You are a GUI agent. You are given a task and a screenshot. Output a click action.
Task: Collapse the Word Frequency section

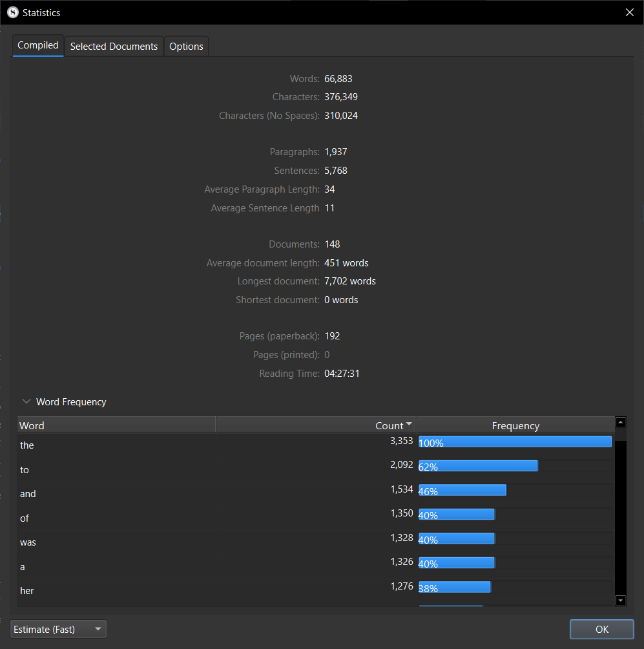point(26,401)
